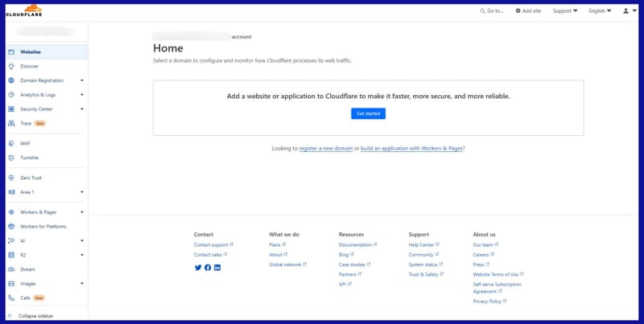Image resolution: width=644 pixels, height=324 pixels.
Task: Open Cloudflare's Facebook social icon
Action: pyautogui.click(x=208, y=267)
